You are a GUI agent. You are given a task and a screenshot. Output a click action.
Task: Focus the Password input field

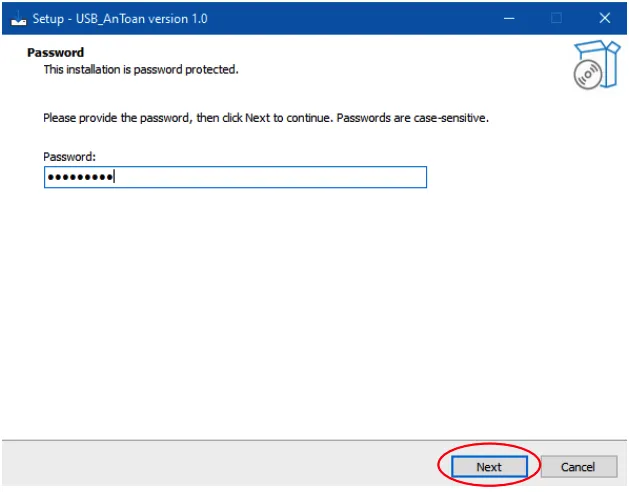pos(235,177)
